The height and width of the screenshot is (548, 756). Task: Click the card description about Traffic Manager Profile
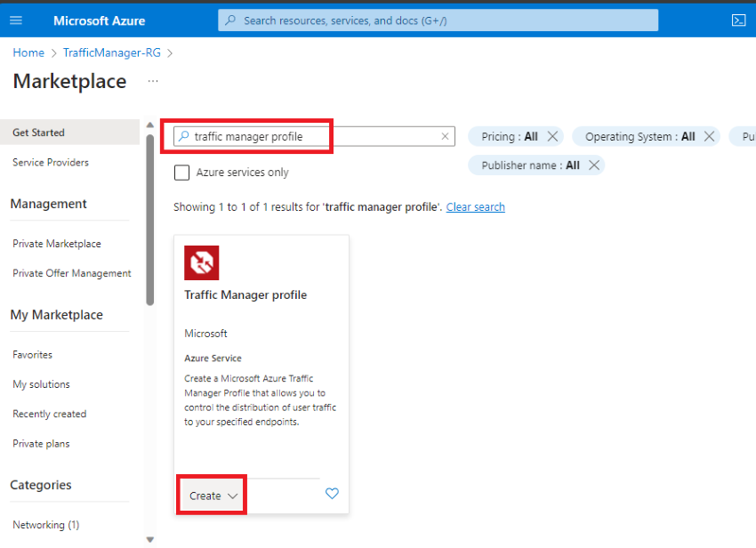click(x=261, y=400)
